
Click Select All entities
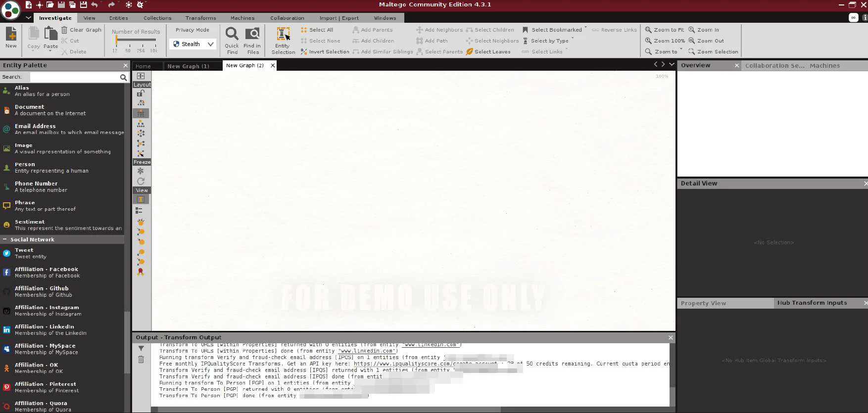tap(317, 30)
